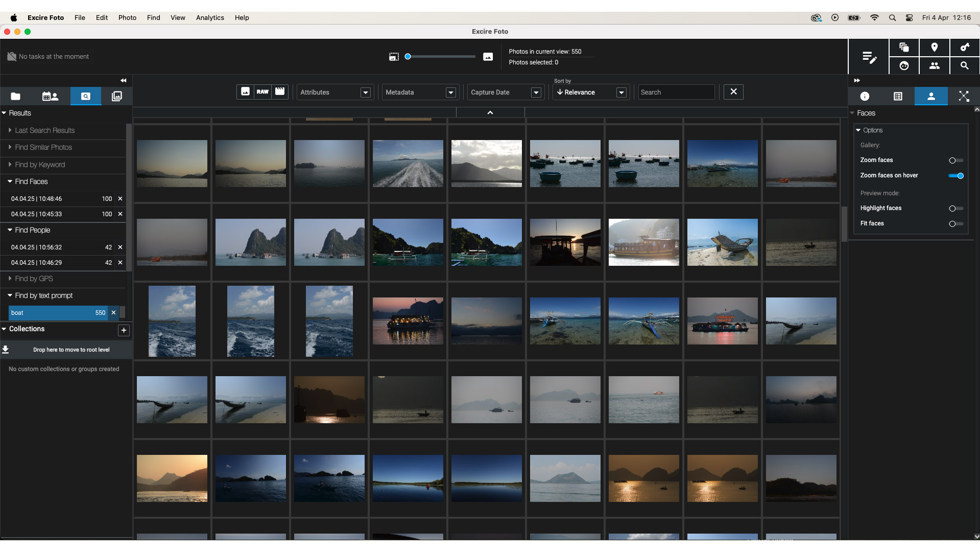Screen dimensions: 980x552
Task: Click the no-tasks briefcase status icon
Action: 11,57
